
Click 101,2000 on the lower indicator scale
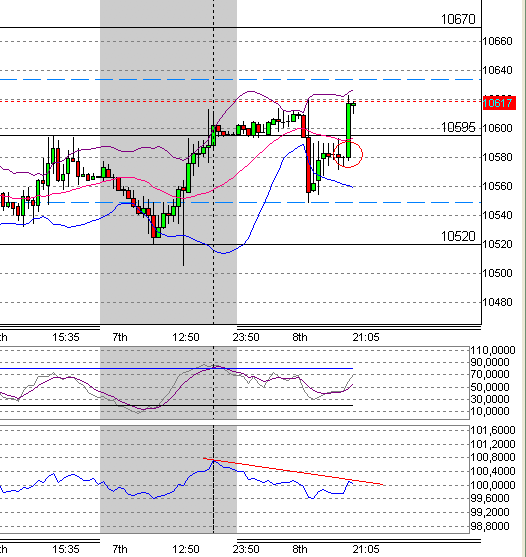(x=493, y=444)
